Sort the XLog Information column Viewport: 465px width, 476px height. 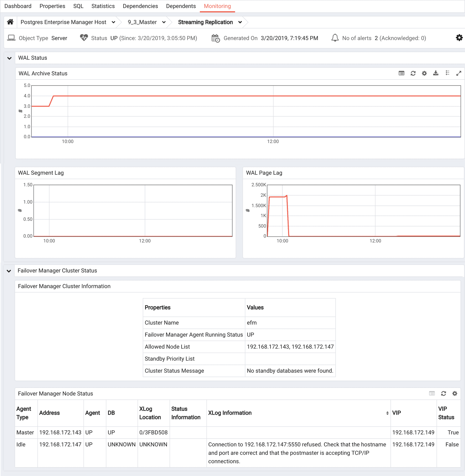pyautogui.click(x=387, y=413)
